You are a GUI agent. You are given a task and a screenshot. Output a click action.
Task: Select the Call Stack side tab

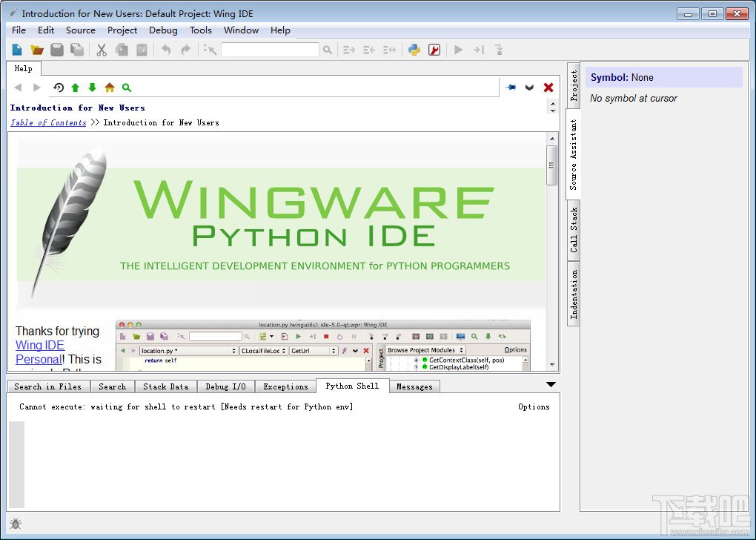574,230
